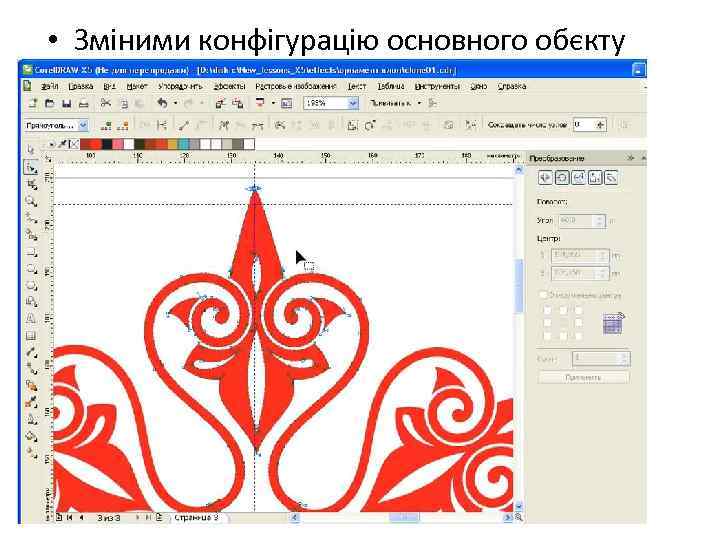
Task: Open the selection mode dropdown in property bar
Action: coord(83,125)
